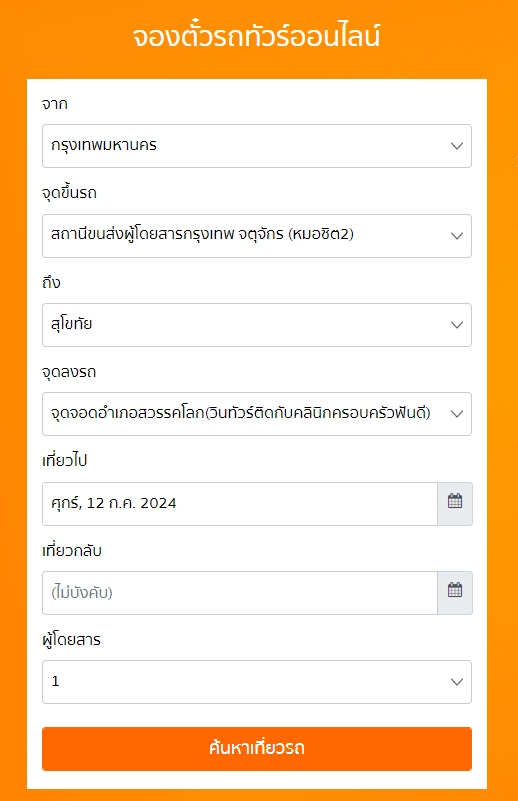Click the จุดขึ้นรถ field label
The height and width of the screenshot is (801, 518).
pyautogui.click(x=69, y=193)
